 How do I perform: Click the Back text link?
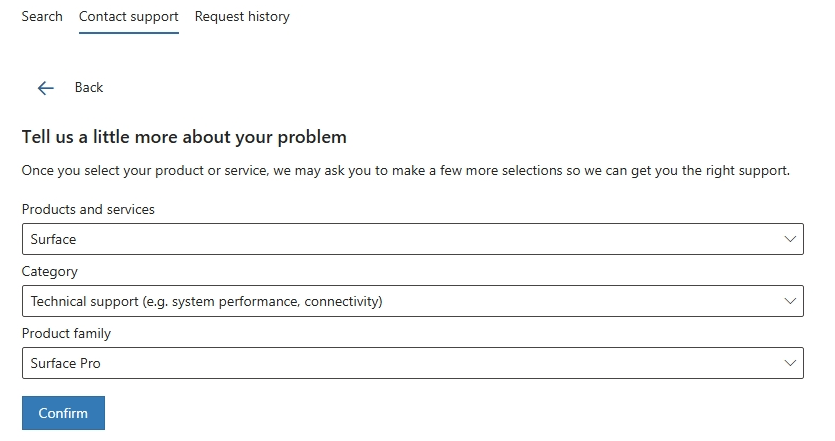[89, 88]
